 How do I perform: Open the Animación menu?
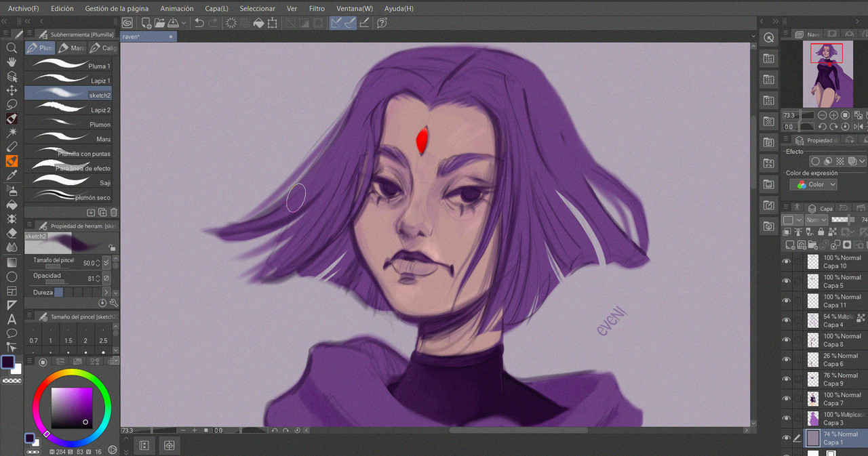coord(177,9)
